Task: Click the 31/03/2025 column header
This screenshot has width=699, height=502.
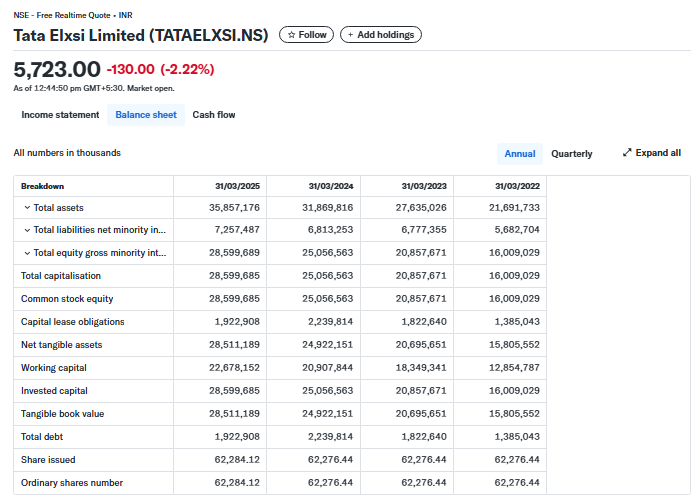Action: pos(237,186)
